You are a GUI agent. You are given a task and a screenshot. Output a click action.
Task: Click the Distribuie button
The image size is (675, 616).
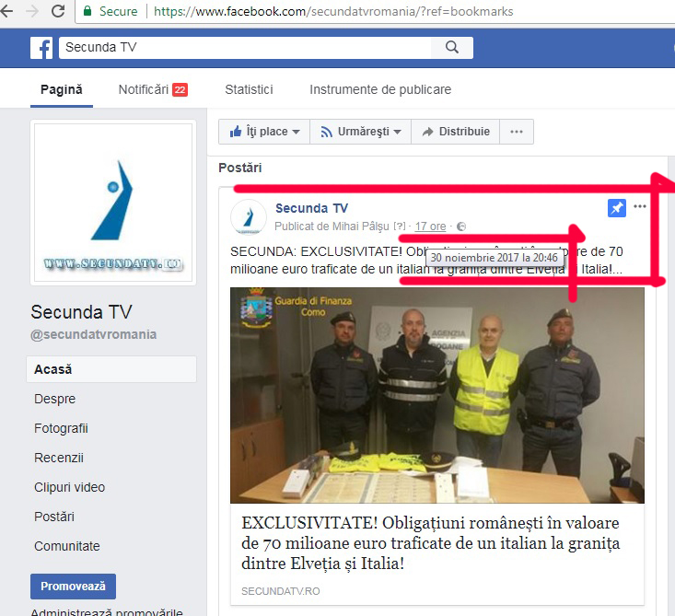click(x=455, y=132)
